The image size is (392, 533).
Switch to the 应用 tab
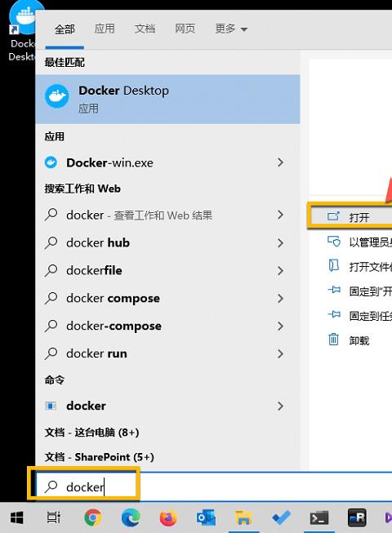point(105,29)
